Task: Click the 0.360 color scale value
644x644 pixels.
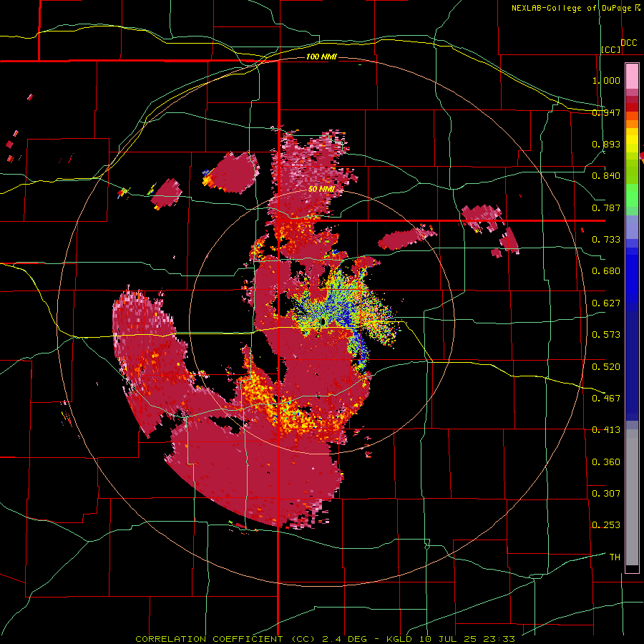Action: coord(606,462)
